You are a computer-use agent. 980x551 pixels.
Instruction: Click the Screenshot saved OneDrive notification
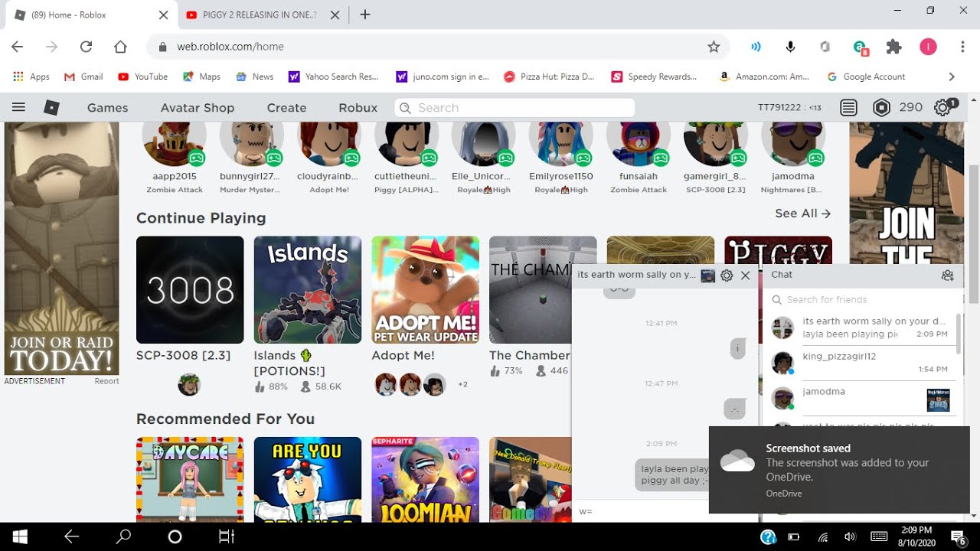point(839,470)
